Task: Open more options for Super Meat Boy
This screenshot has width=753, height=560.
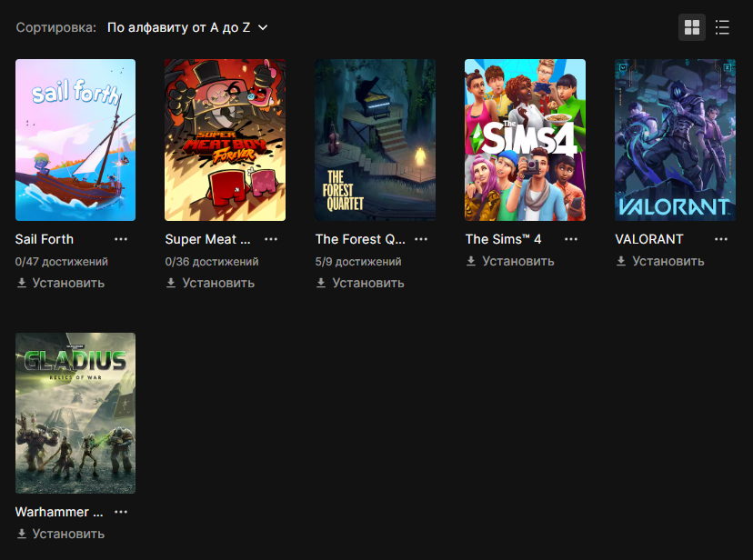Action: 271,239
